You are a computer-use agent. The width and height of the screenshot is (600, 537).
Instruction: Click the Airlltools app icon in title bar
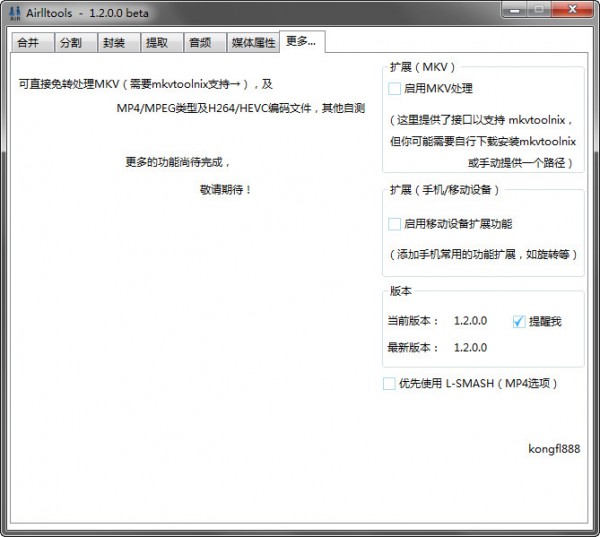(15, 10)
